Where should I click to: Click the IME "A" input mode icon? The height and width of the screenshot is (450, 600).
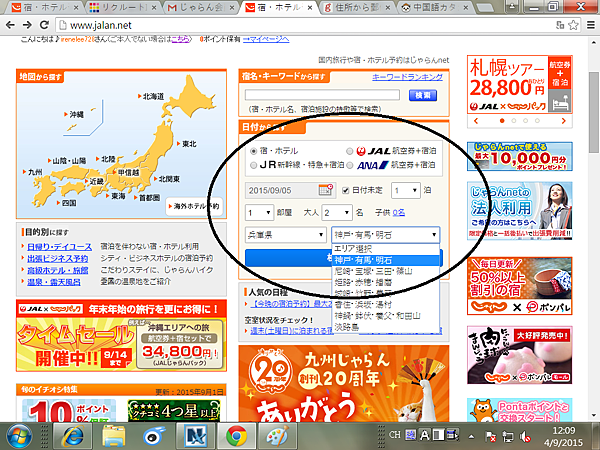click(x=424, y=435)
